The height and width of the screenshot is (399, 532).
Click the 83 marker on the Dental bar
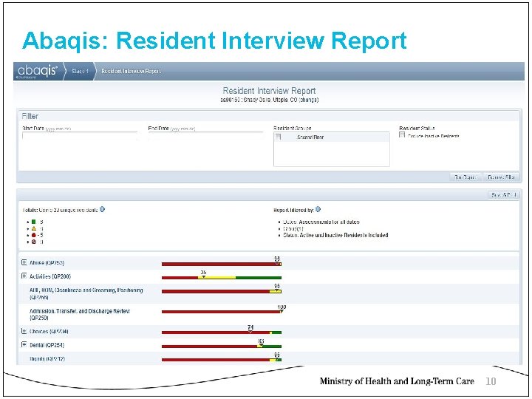click(261, 342)
